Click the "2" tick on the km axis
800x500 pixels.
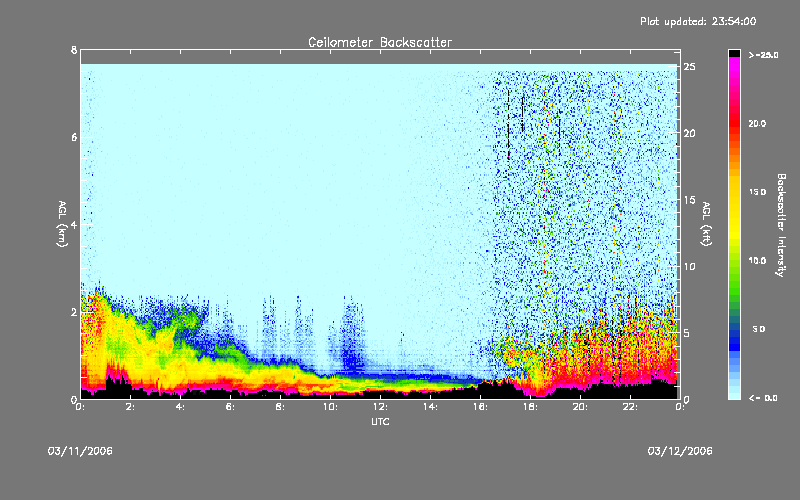pos(74,312)
